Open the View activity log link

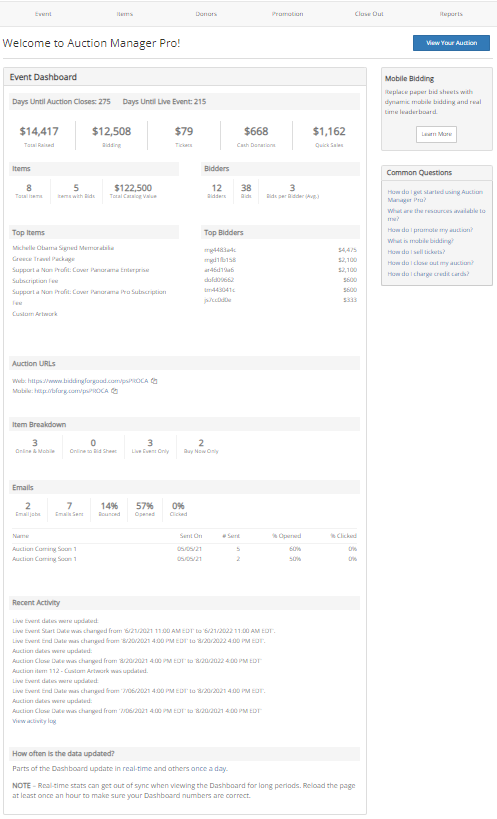pos(34,721)
